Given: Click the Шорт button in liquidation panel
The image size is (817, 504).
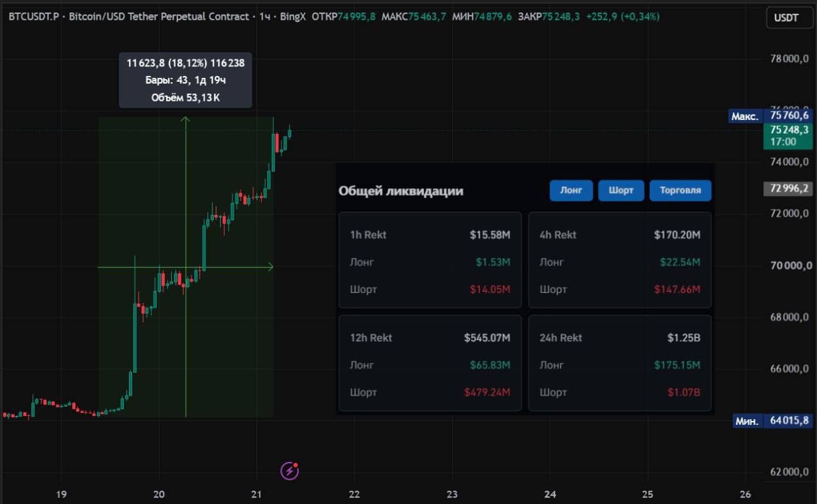Looking at the screenshot, I should [x=621, y=190].
